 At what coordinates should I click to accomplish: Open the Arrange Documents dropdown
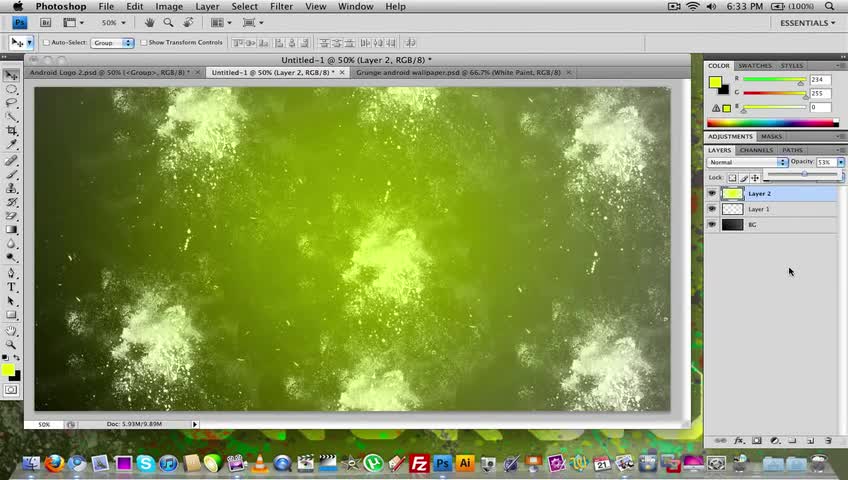pos(221,23)
